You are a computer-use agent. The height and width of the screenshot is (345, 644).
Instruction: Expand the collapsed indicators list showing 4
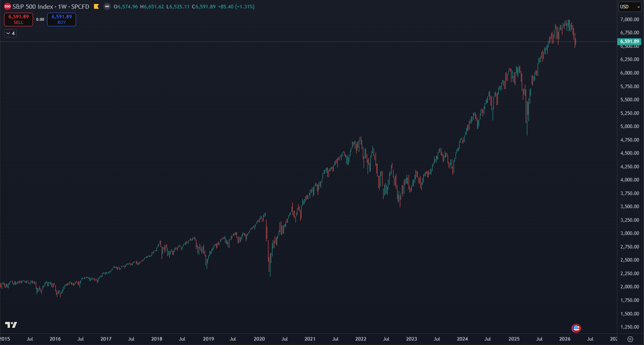coord(10,34)
